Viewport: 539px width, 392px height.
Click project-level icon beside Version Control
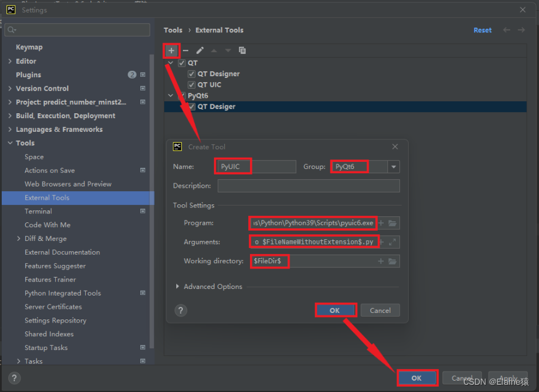click(143, 88)
